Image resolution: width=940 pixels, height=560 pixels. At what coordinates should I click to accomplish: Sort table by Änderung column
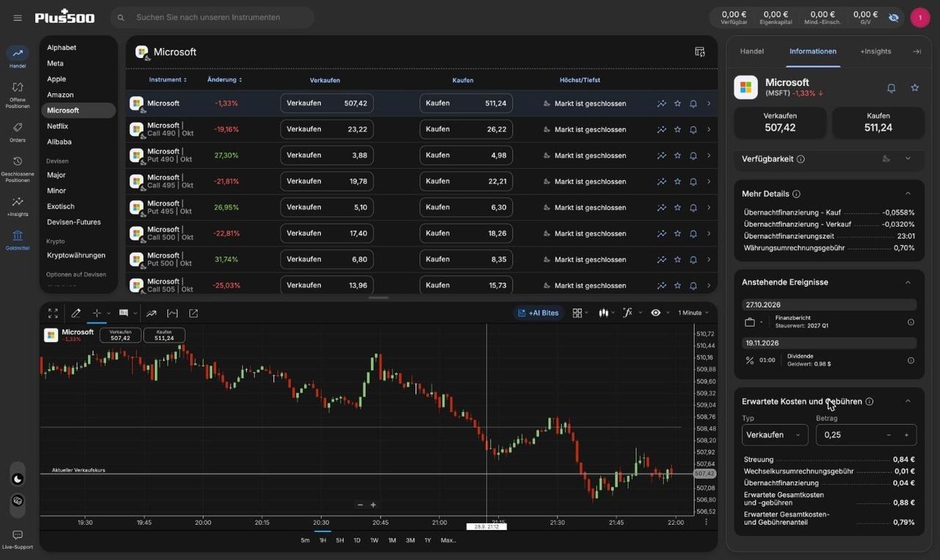coord(224,80)
